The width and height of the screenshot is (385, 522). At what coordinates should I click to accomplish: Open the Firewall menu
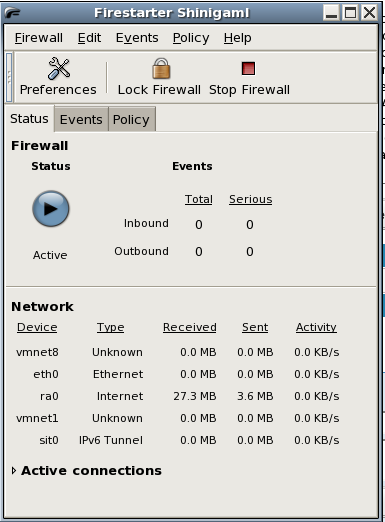click(38, 38)
